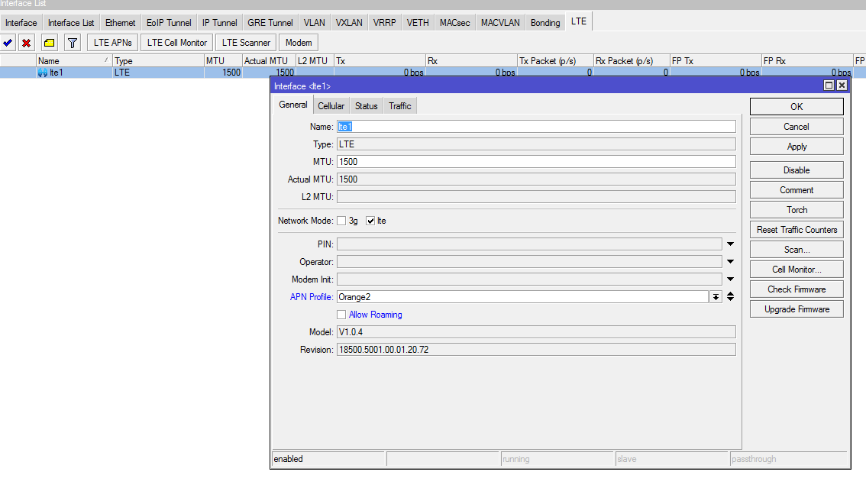
Task: Enable the 3g network mode checkbox
Action: click(341, 221)
